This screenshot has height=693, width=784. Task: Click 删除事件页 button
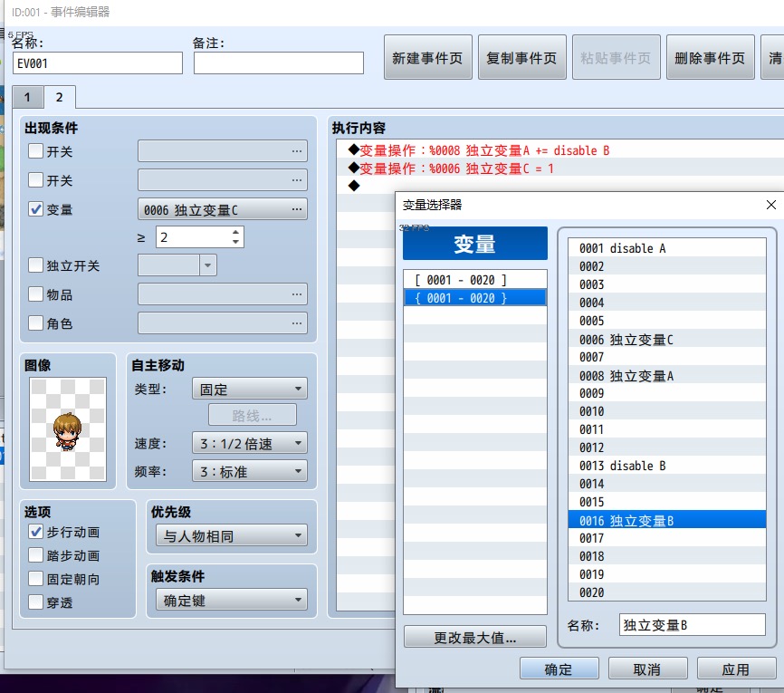[710, 57]
